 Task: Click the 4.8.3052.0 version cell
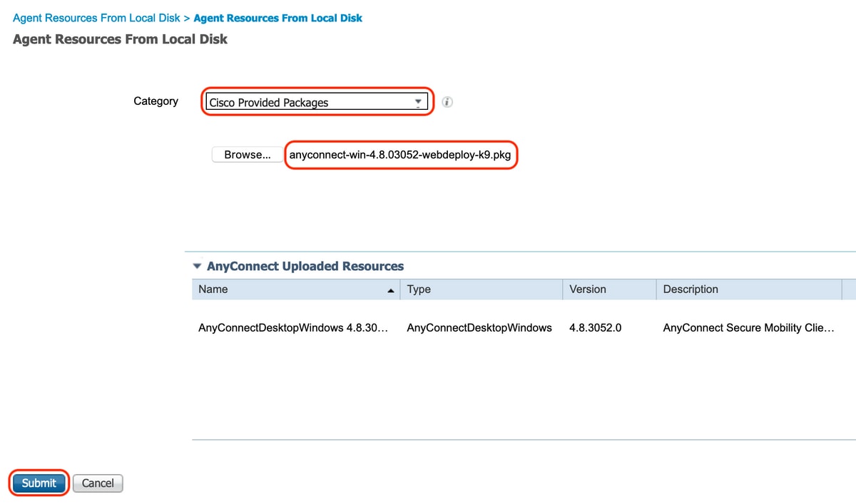(596, 328)
